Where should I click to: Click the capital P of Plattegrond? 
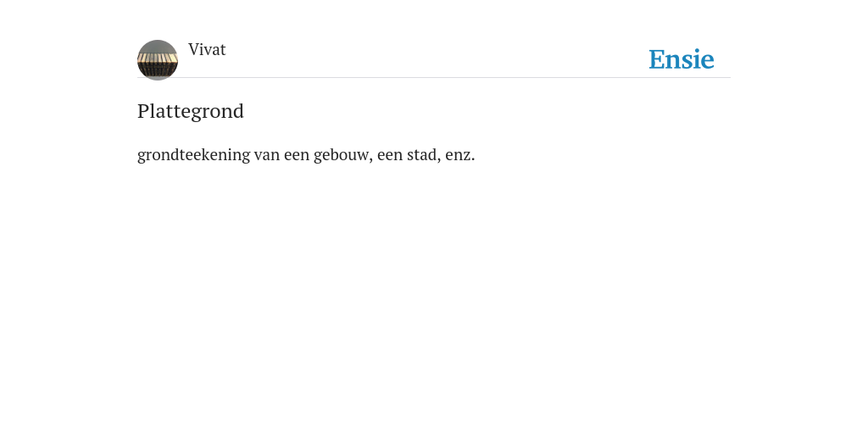tap(142, 111)
